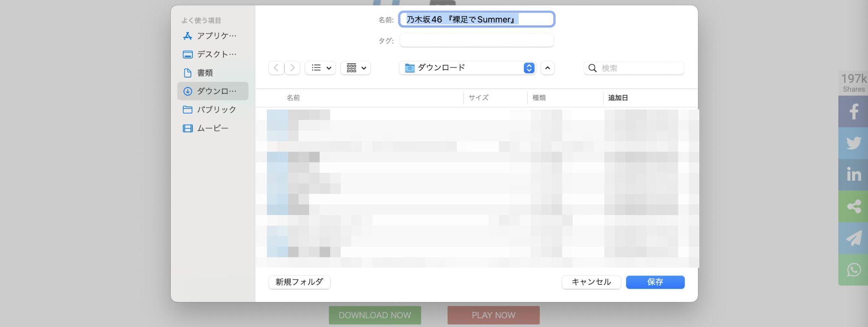The image size is (868, 327).
Task: Click the 保存 save button
Action: (655, 282)
